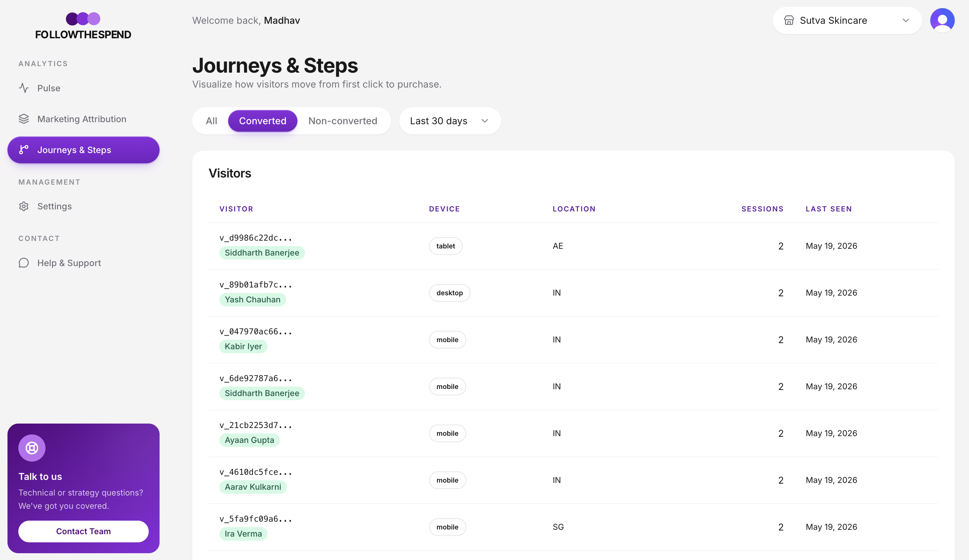This screenshot has width=969, height=560.
Task: Click the Journeys & Steps page title
Action: 275,66
